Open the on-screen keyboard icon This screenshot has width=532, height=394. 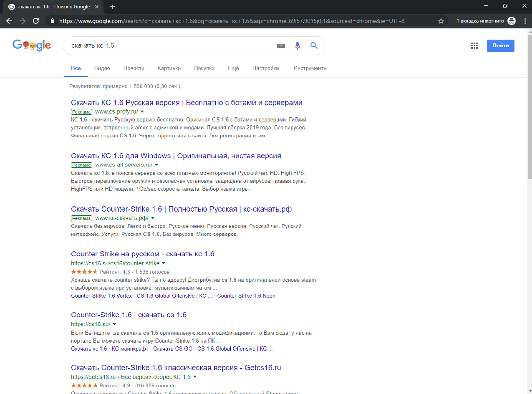[281, 46]
